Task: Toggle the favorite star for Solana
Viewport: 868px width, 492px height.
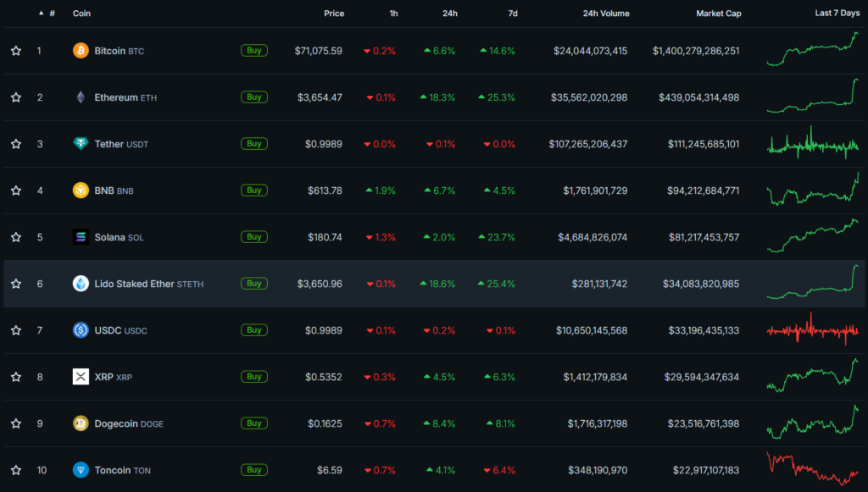Action: pos(15,236)
